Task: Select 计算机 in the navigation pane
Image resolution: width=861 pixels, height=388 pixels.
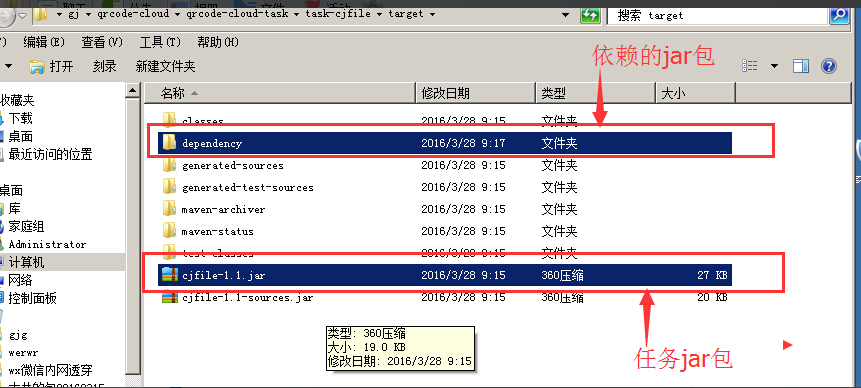Action: pos(26,262)
